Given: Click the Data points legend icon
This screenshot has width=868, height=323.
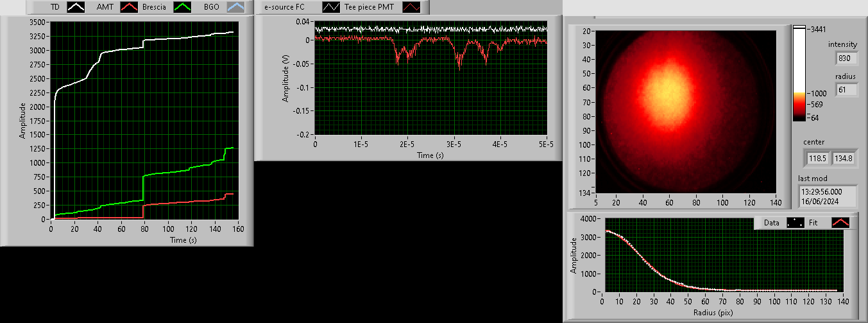Looking at the screenshot, I should (x=796, y=222).
